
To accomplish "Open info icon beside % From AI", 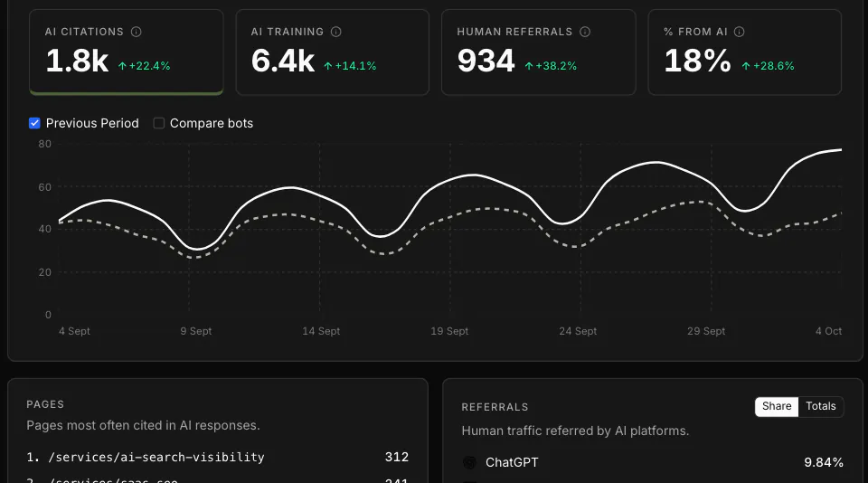I will point(740,33).
